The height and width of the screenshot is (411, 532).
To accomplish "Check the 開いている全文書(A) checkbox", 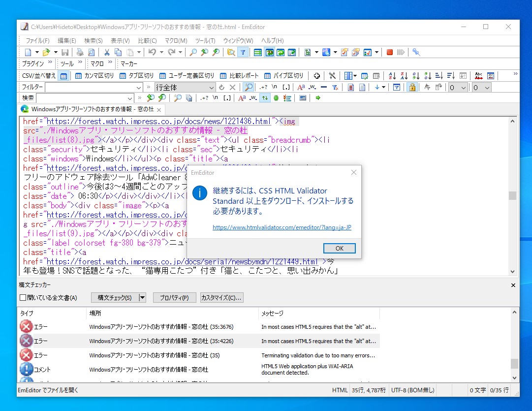I will pos(24,297).
